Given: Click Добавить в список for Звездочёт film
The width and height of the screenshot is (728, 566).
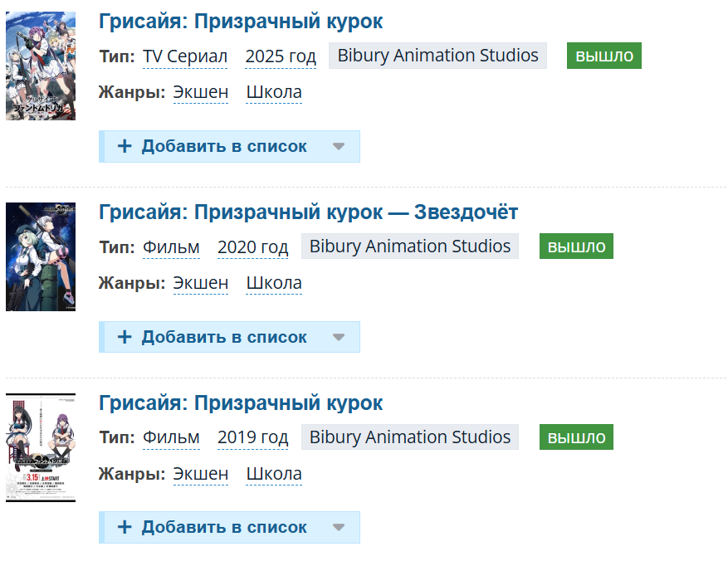Looking at the screenshot, I should point(224,338).
